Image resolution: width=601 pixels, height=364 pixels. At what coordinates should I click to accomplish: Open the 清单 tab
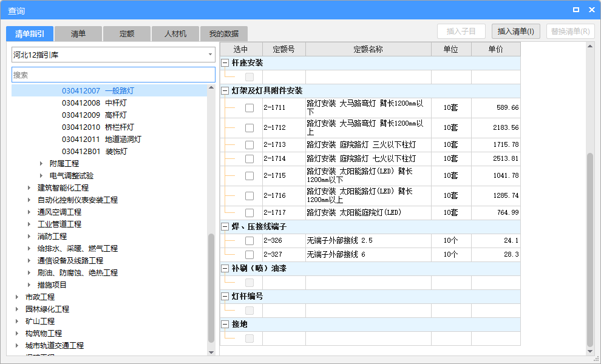click(x=78, y=34)
